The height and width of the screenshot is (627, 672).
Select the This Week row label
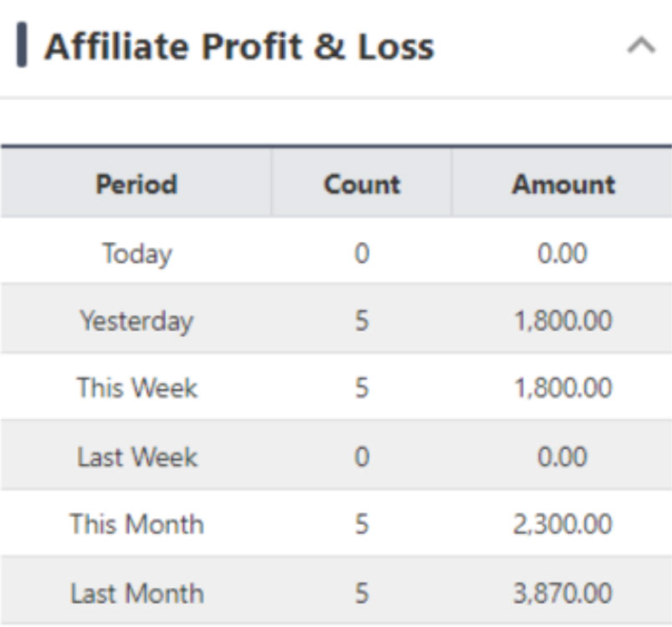[x=136, y=388]
